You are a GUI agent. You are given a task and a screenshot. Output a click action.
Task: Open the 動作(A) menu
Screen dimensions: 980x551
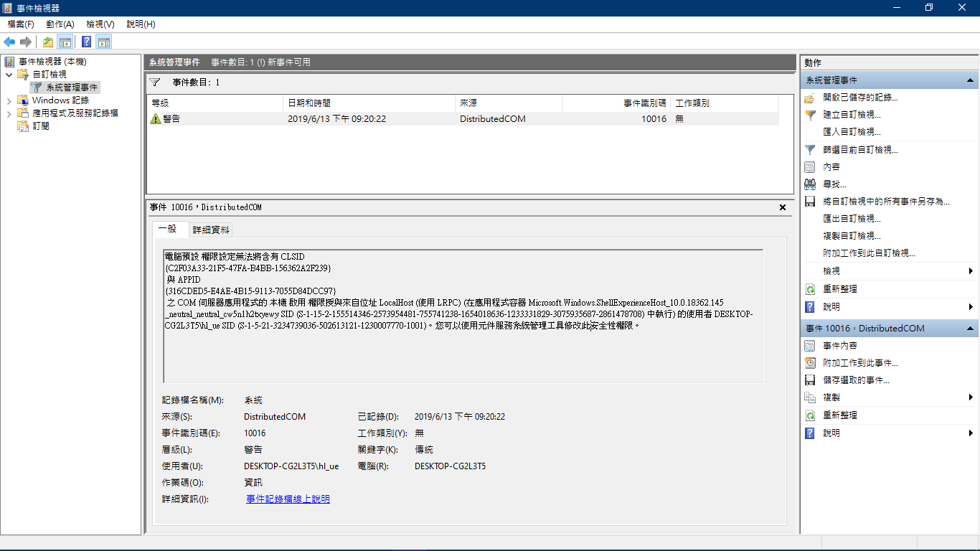[60, 24]
